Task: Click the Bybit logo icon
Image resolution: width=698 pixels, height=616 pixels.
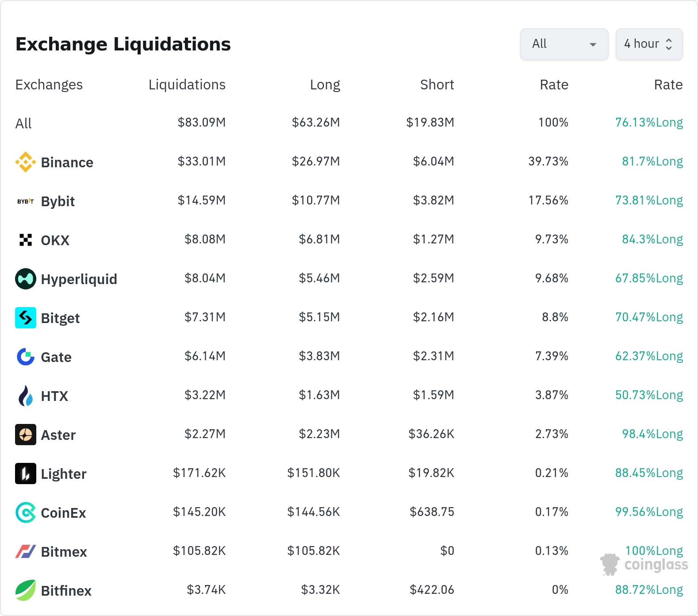Action: [26, 201]
